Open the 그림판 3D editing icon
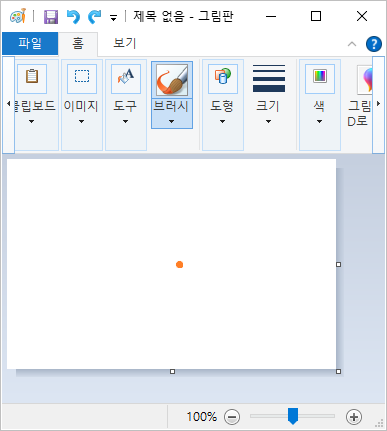387x431 pixels. point(365,80)
